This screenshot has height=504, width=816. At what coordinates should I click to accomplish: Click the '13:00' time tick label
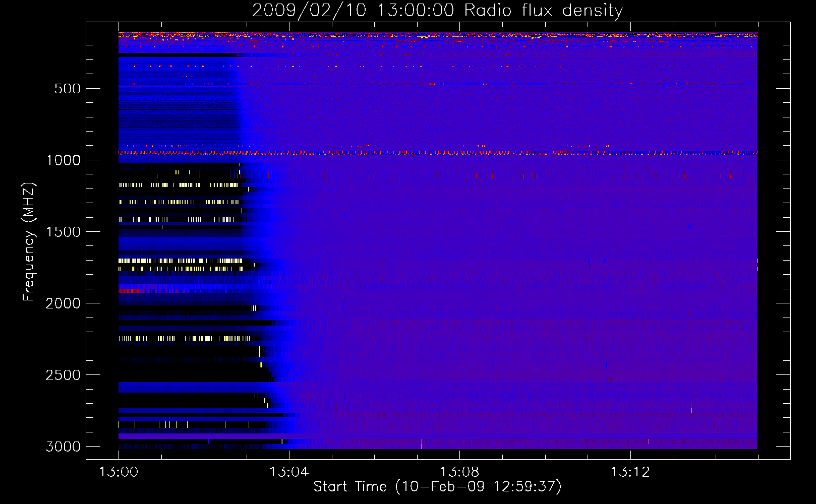(x=119, y=472)
